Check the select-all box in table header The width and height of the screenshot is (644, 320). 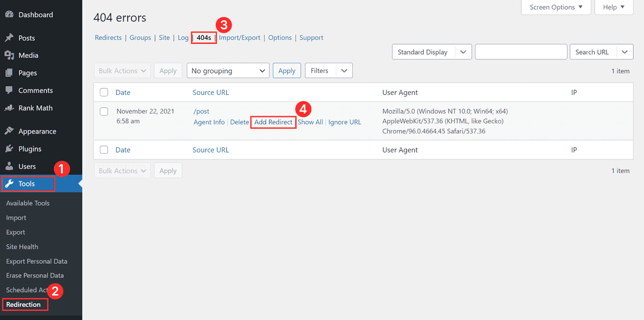[104, 93]
